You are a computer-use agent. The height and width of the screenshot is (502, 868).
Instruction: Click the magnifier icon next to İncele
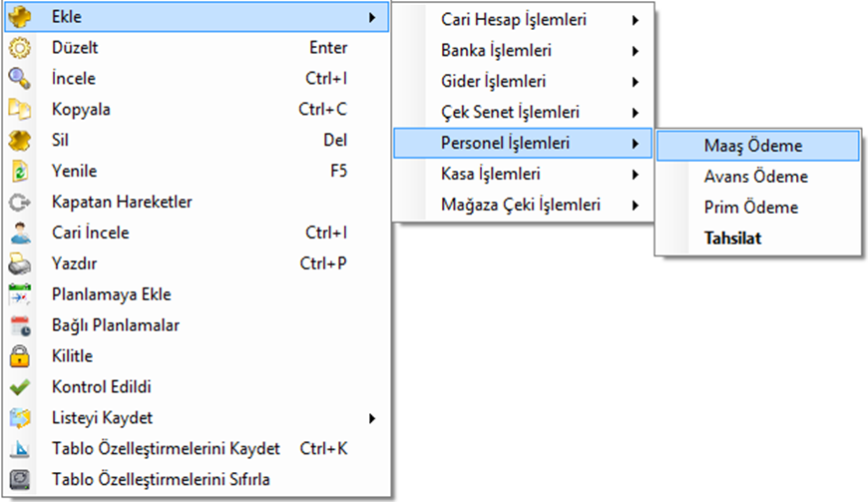[20, 79]
